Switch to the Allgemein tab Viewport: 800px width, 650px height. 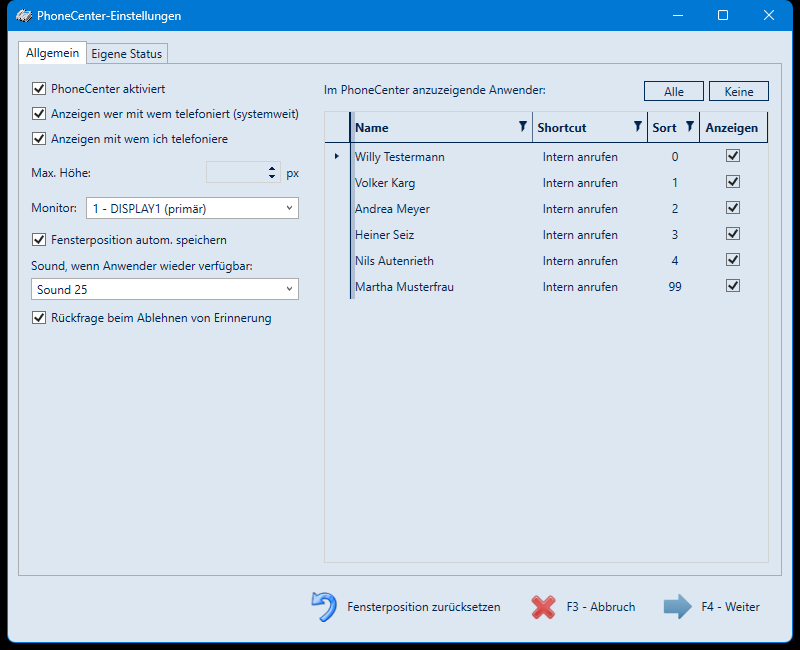[53, 53]
